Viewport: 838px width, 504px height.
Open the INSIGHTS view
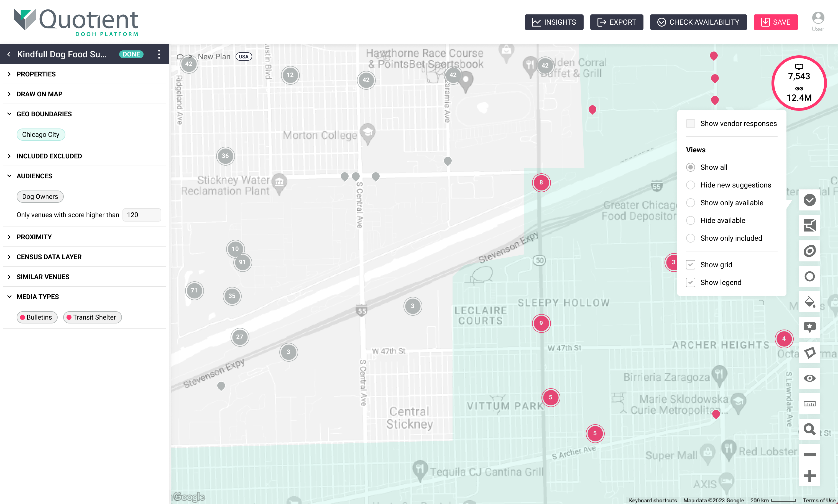point(554,22)
